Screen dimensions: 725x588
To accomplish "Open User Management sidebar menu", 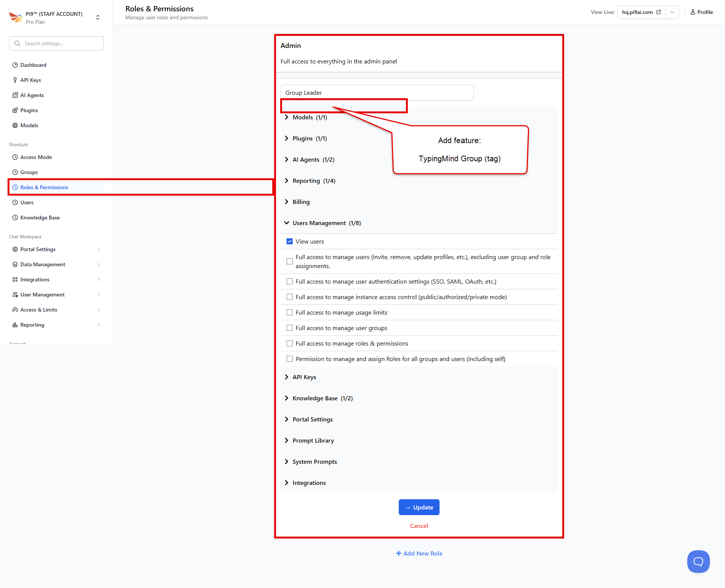I will (56, 295).
